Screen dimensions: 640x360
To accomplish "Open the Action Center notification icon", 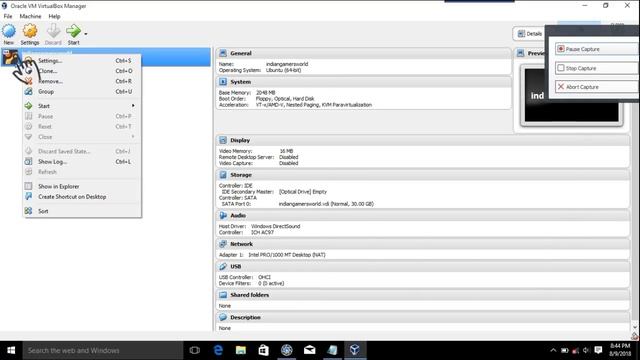I will pos(598,350).
